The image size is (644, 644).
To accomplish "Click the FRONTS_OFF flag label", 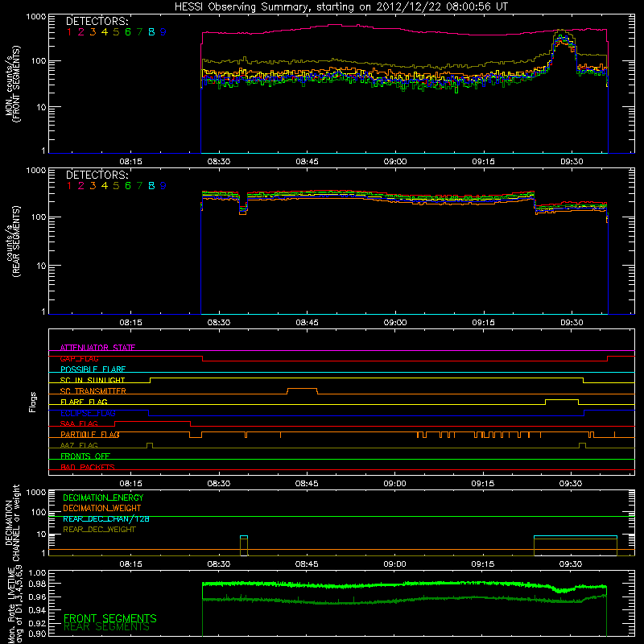I will 85,456.
